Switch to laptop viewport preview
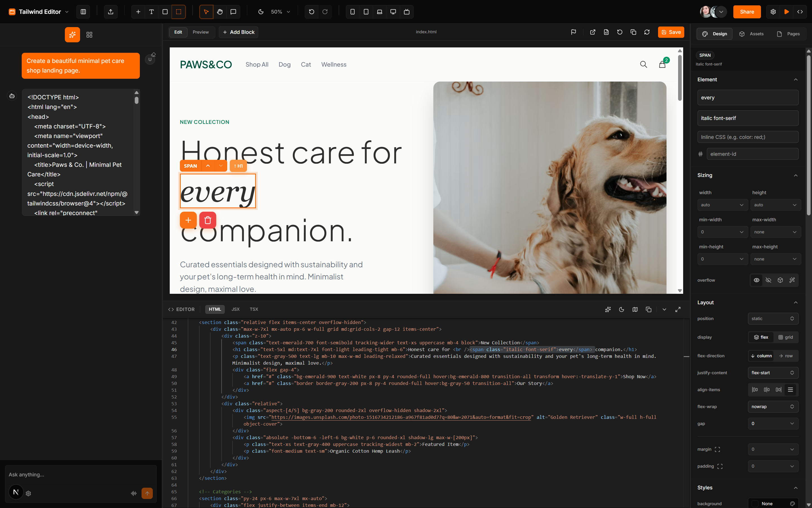This screenshot has height=508, width=812. [379, 12]
